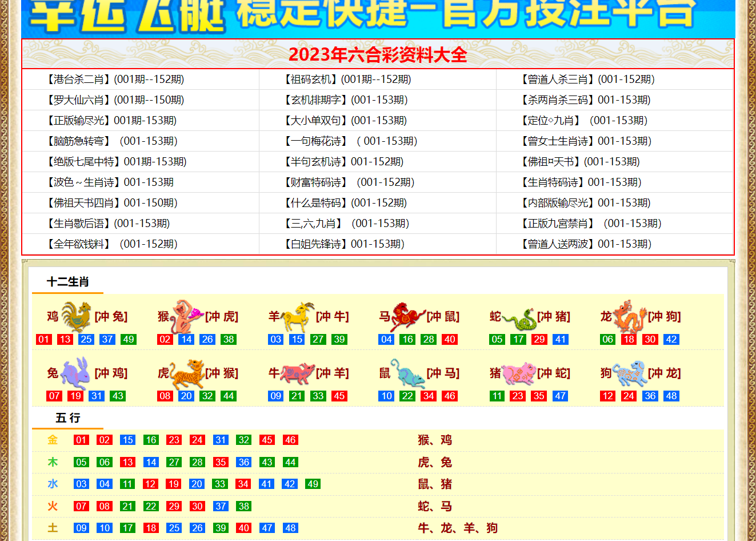Open 【玄机排期字】 link

344,100
